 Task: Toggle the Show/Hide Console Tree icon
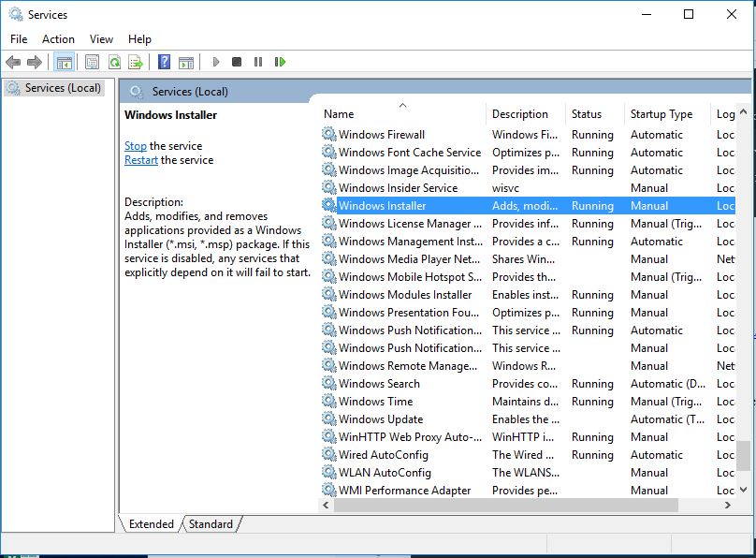(x=63, y=62)
